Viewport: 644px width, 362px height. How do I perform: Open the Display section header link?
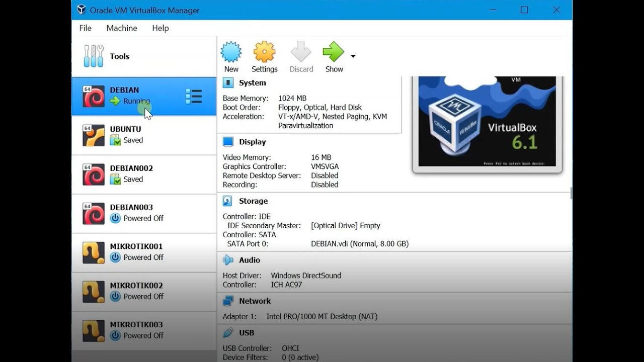253,142
